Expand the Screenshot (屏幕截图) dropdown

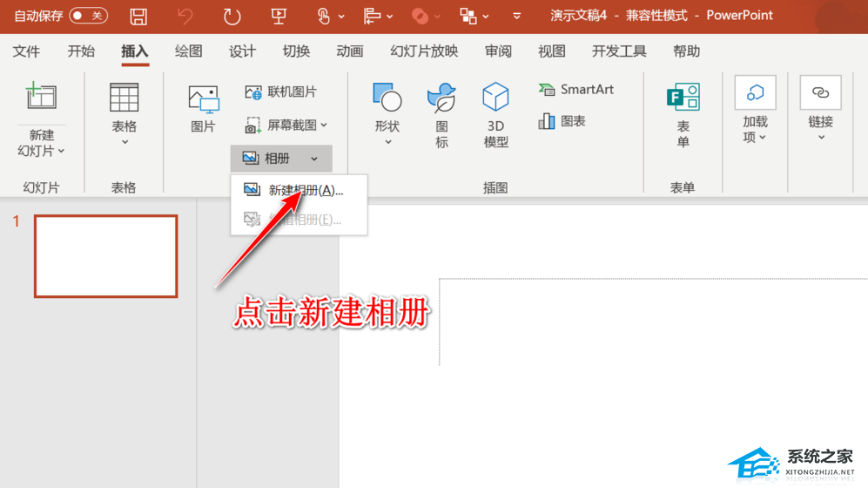(324, 125)
